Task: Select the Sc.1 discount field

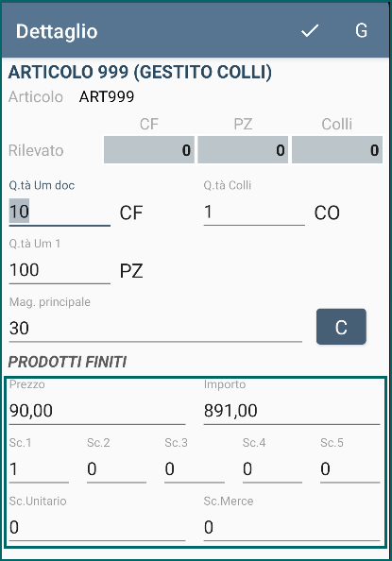Action: coord(39,468)
